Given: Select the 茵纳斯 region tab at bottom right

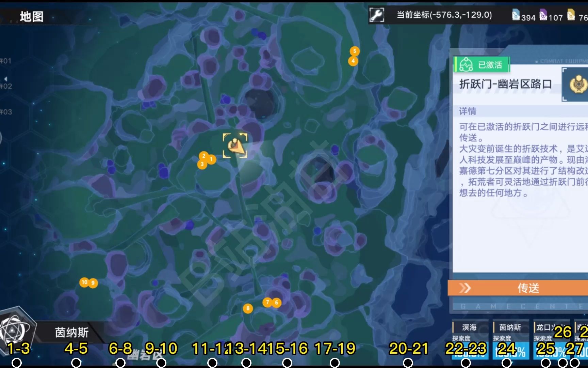Looking at the screenshot, I should click(510, 328).
